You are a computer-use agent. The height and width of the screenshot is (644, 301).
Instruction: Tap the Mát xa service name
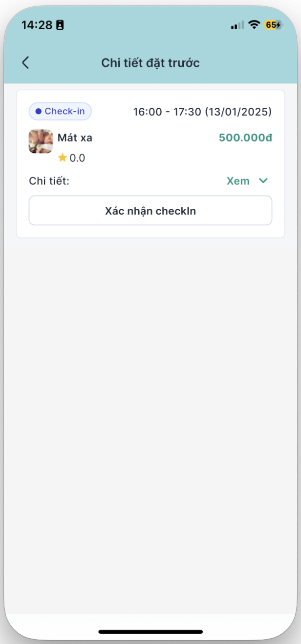[x=75, y=138]
